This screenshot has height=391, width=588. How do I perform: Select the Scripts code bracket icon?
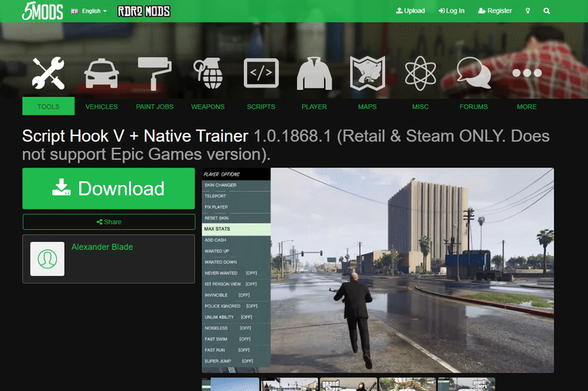(261, 73)
